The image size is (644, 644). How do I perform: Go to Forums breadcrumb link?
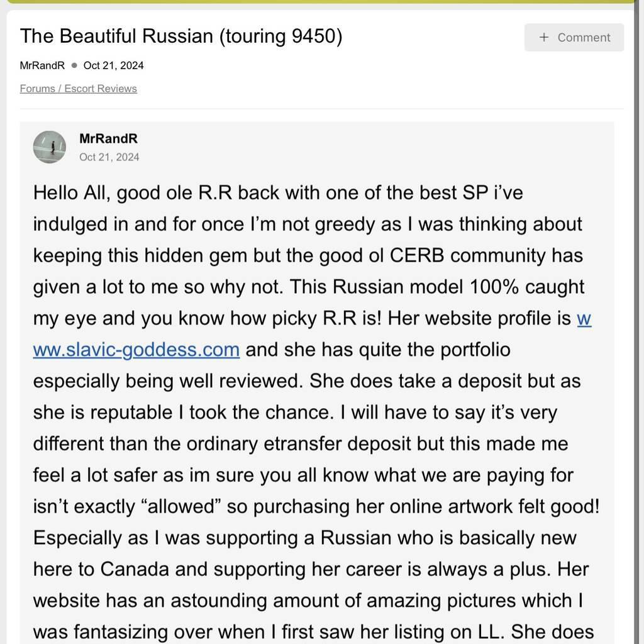(37, 89)
